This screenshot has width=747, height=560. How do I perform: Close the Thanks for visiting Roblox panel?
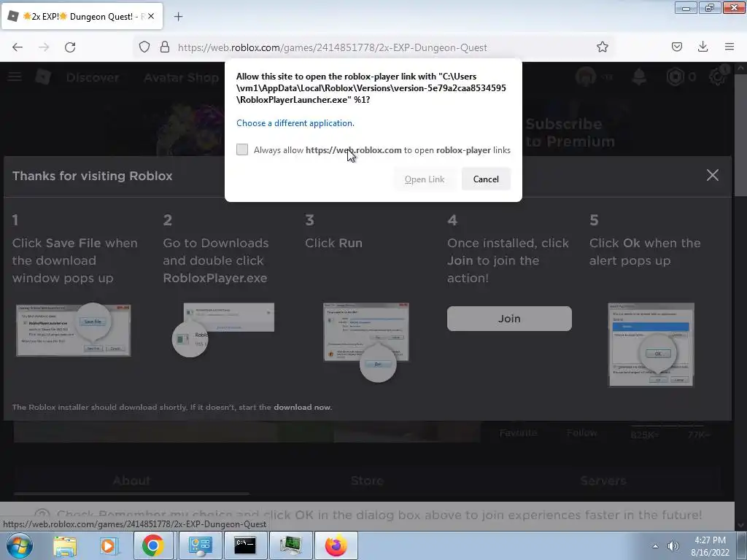pyautogui.click(x=712, y=175)
